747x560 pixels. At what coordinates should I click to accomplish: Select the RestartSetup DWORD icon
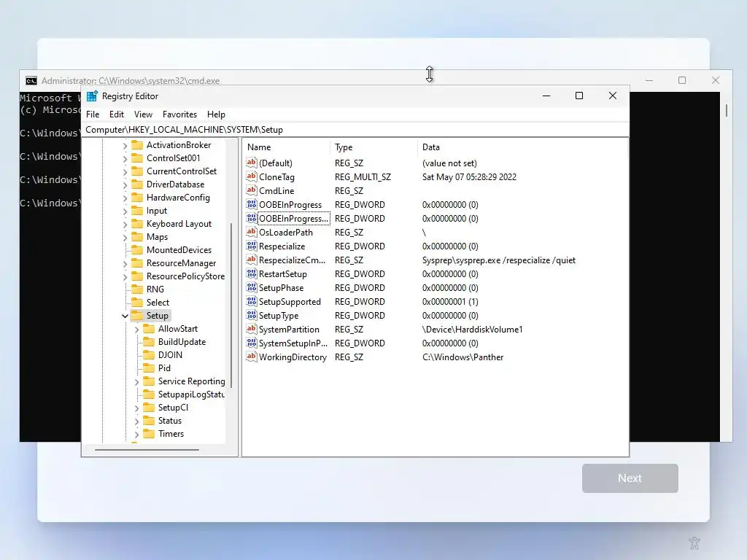[x=252, y=274]
